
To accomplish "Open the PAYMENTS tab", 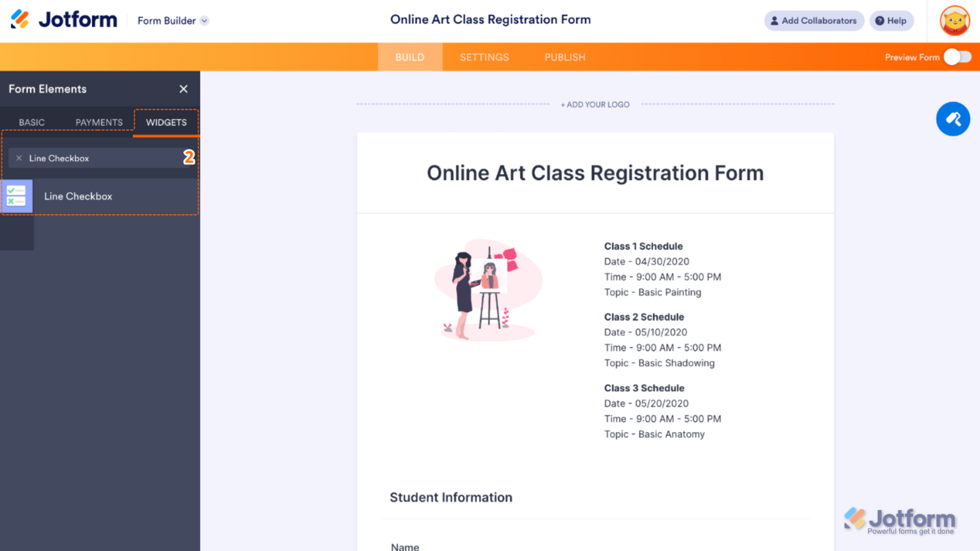I will (98, 122).
